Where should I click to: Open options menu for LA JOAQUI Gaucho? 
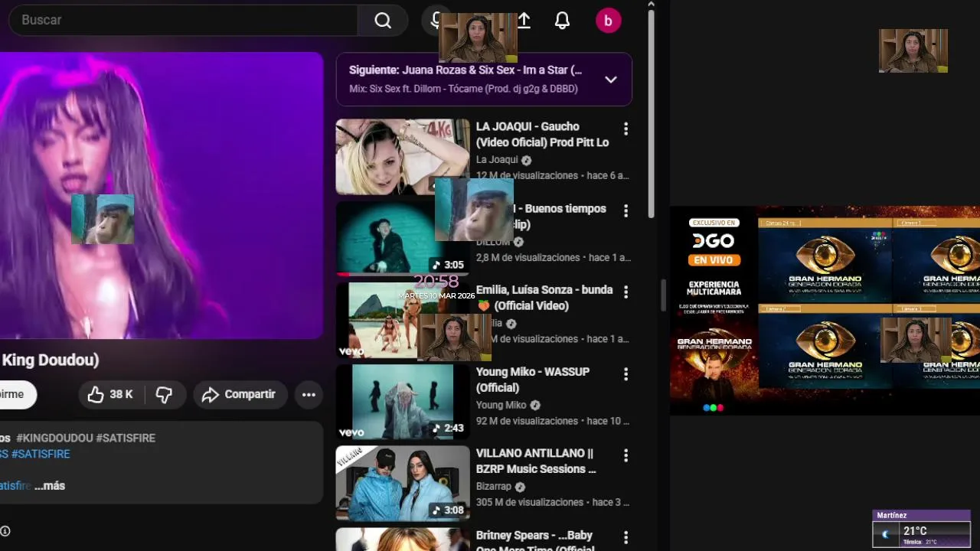coord(626,129)
